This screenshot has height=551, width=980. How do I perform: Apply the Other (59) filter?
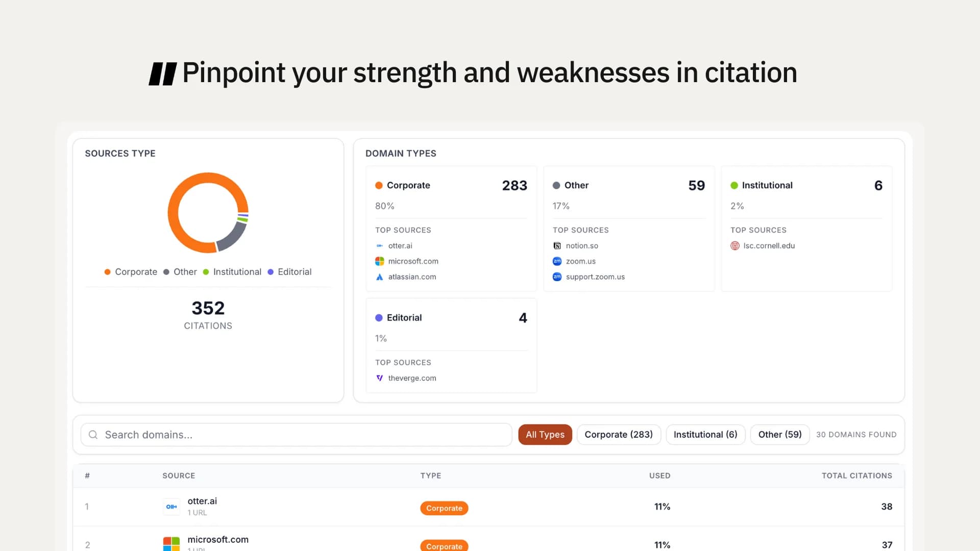779,434
